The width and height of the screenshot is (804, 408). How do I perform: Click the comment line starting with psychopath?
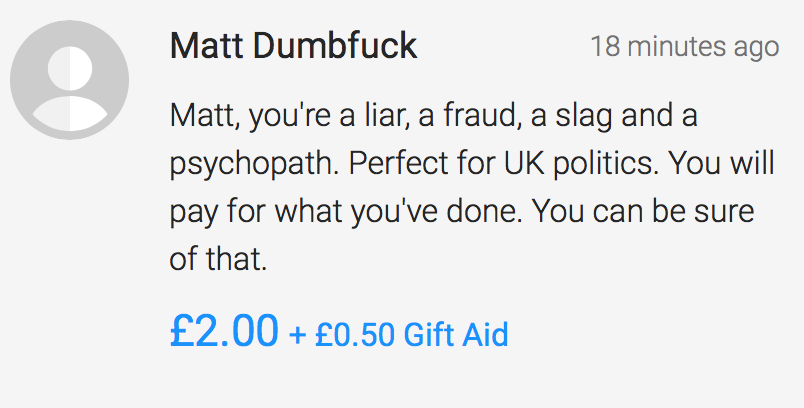point(472,164)
